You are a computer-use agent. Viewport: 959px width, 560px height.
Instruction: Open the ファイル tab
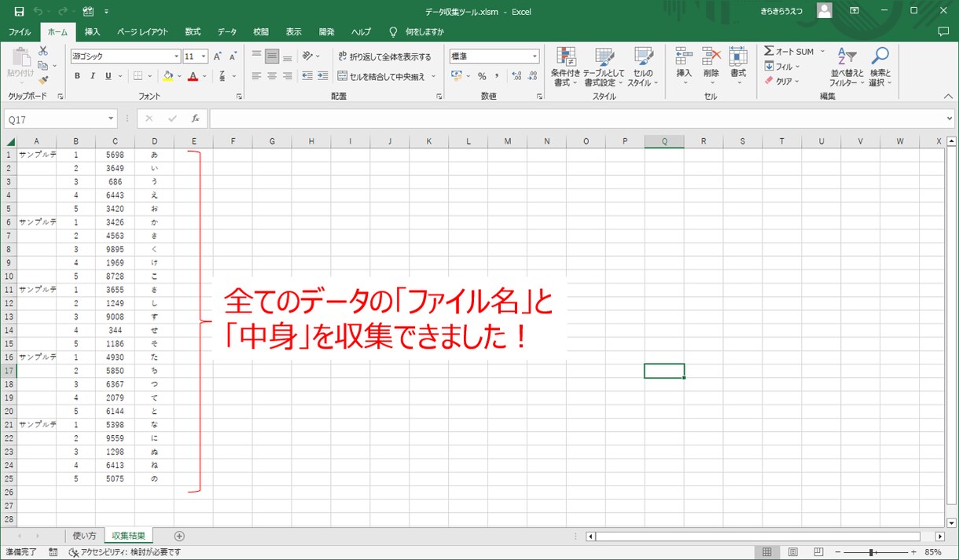point(20,32)
